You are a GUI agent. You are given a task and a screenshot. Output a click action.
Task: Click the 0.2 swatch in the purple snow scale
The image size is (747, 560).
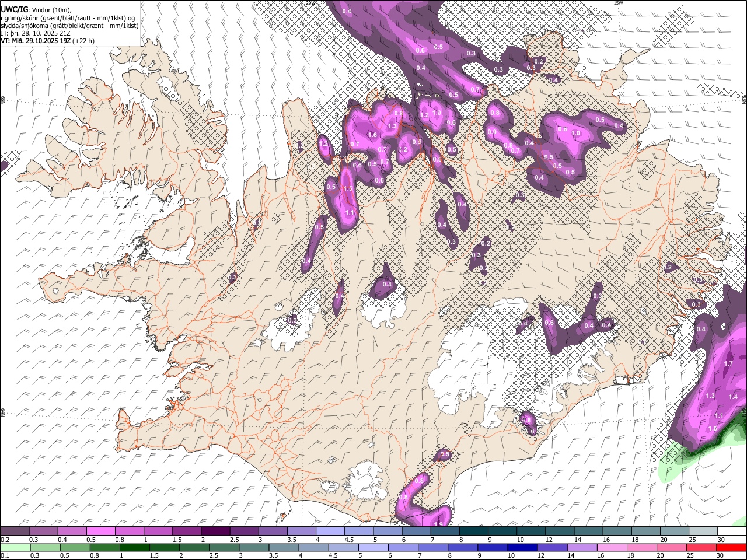[x=15, y=531]
